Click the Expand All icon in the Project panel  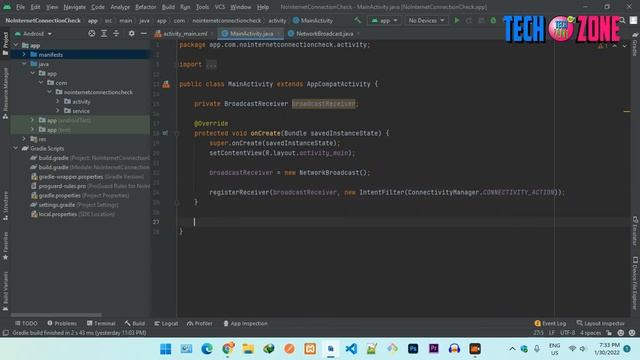[104, 33]
